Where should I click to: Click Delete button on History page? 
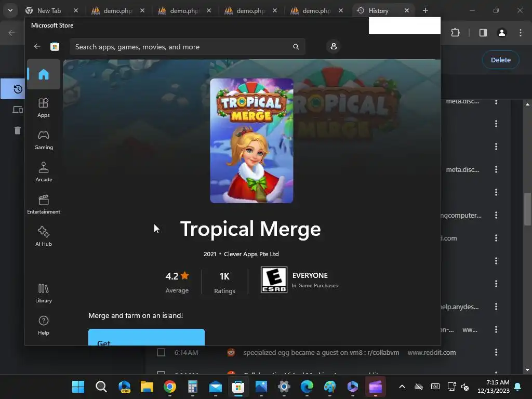(x=500, y=60)
